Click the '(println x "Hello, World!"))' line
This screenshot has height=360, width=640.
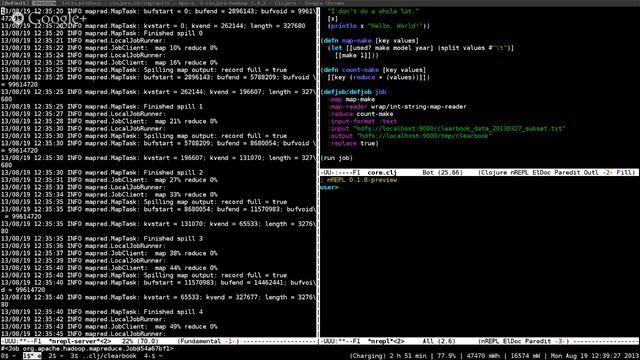tap(378, 26)
